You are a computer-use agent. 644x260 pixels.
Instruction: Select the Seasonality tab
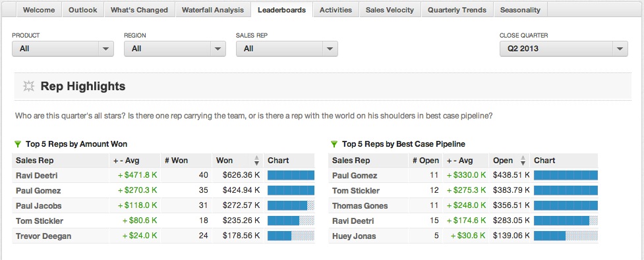tap(520, 10)
